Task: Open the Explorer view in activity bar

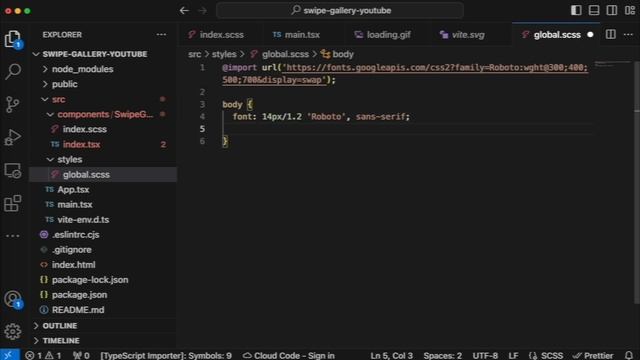Action: pyautogui.click(x=13, y=39)
